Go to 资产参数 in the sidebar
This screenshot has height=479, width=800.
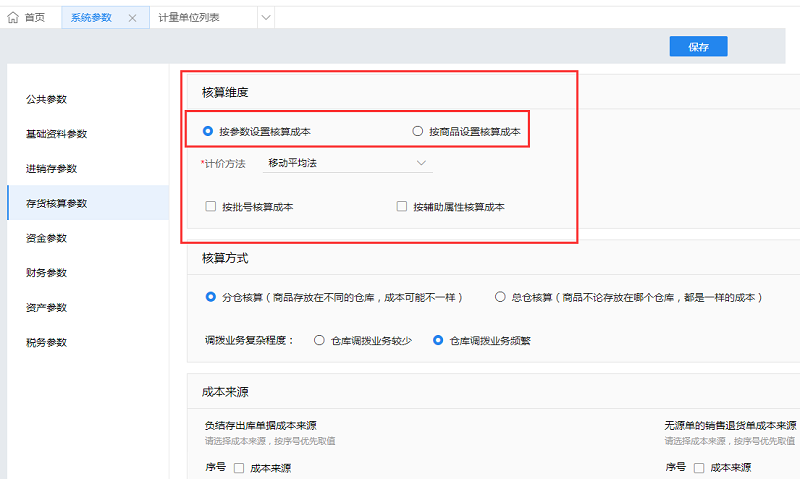pos(47,308)
